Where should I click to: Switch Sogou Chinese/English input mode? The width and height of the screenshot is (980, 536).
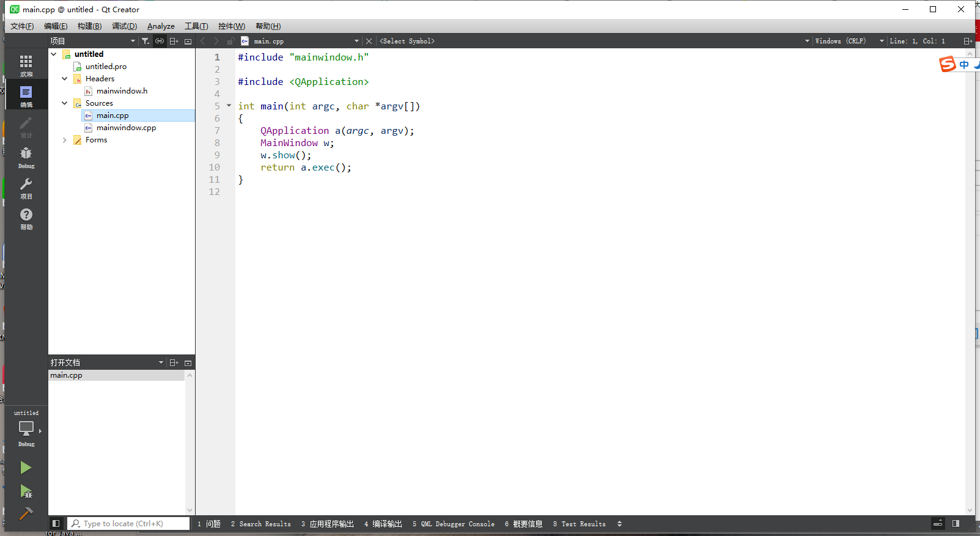[x=964, y=65]
